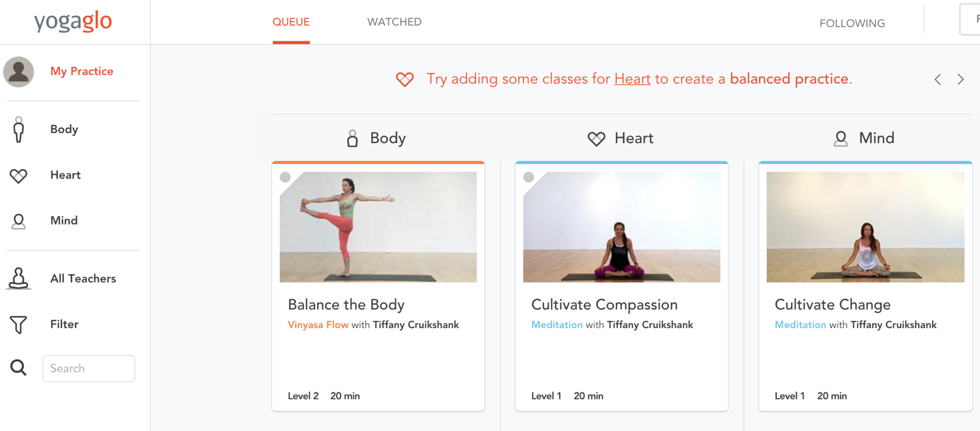The width and height of the screenshot is (980, 431).
Task: Open the Following link in the header
Action: point(852,23)
